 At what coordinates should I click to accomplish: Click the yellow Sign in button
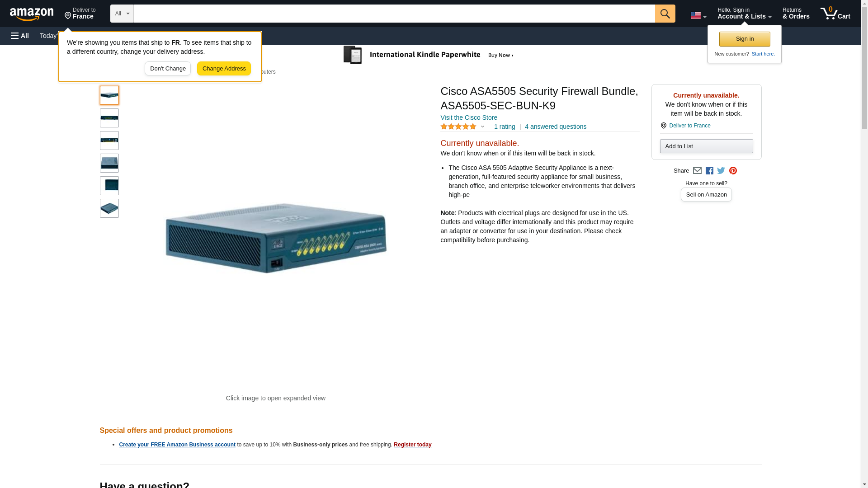[745, 39]
